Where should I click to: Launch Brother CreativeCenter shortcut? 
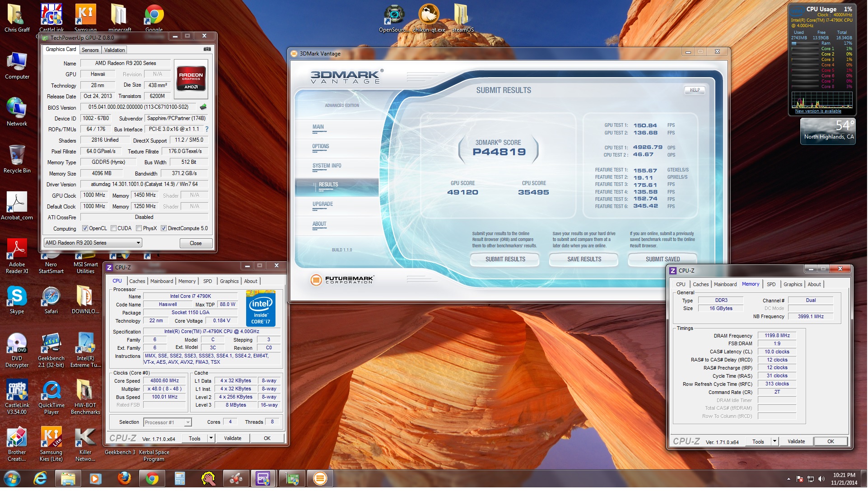point(17,445)
